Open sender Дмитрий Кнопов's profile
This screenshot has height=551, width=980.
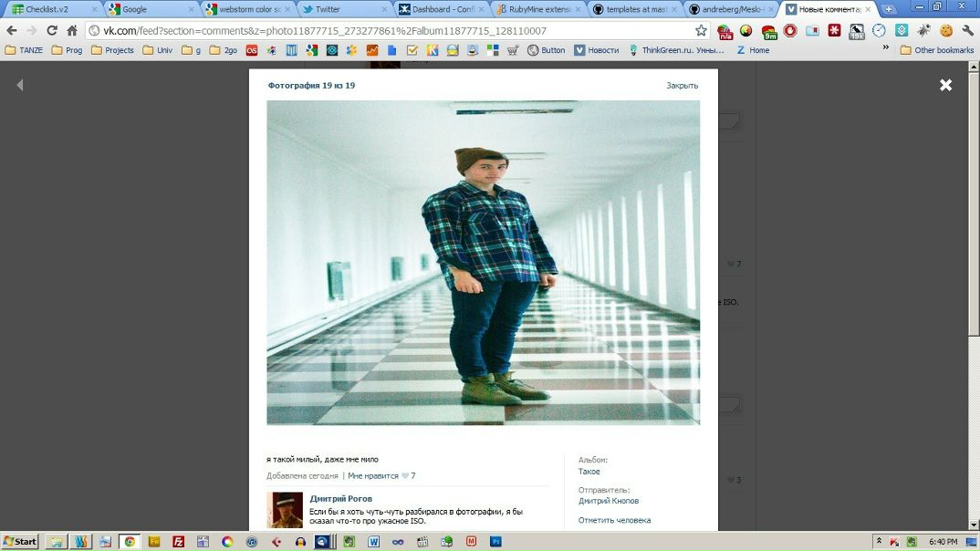(x=608, y=501)
